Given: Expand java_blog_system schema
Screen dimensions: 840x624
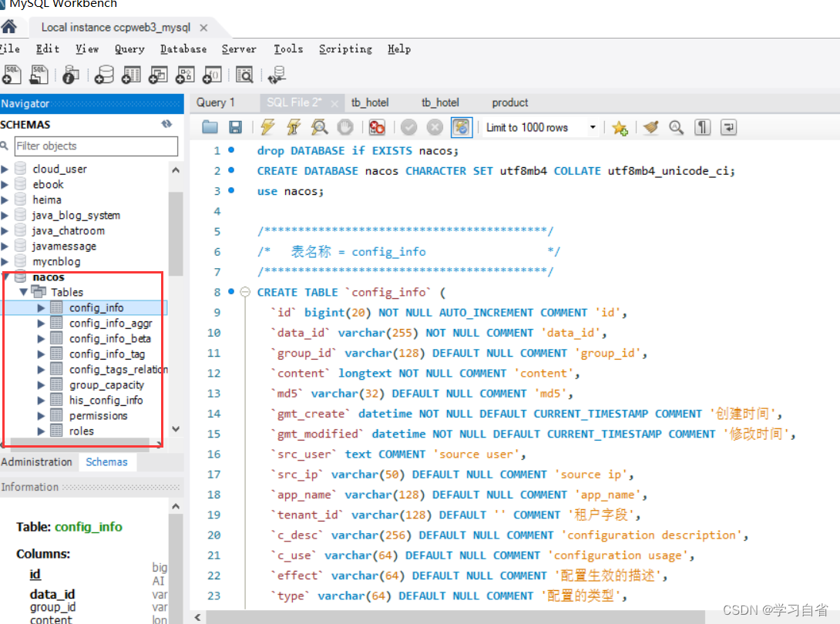Looking at the screenshot, I should (x=5, y=216).
